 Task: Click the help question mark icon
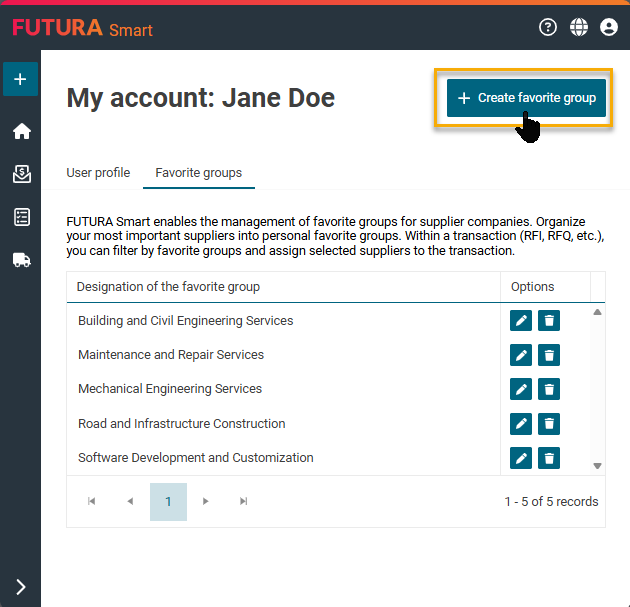[x=547, y=27]
